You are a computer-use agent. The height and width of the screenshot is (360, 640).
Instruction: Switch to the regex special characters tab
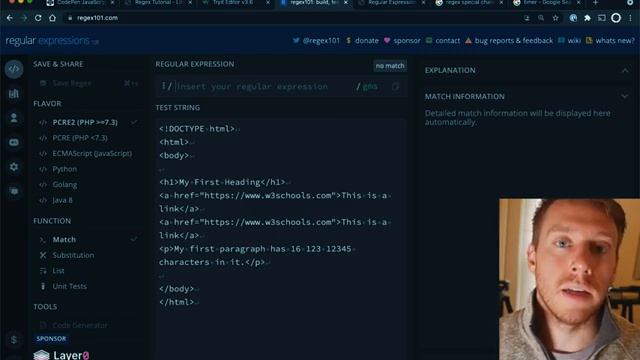click(470, 3)
